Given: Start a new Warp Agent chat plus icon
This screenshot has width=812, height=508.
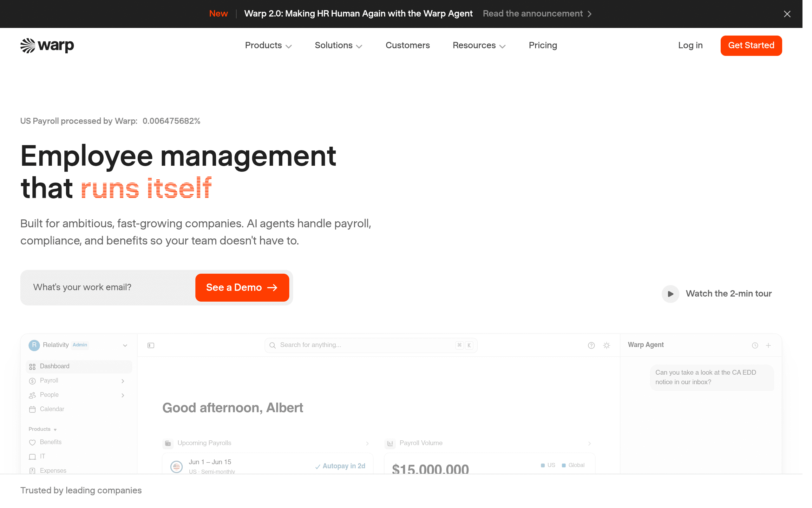Looking at the screenshot, I should (768, 345).
